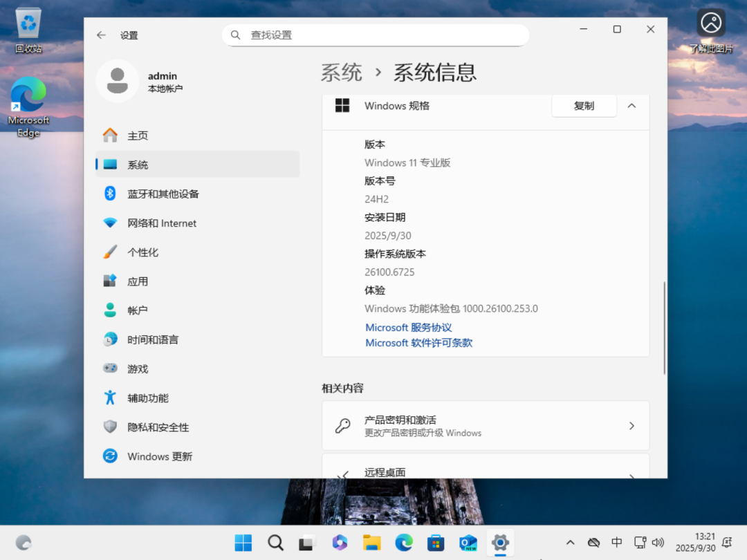Launch Copilot from the taskbar
Screen dimensions: 747x560
click(x=340, y=543)
